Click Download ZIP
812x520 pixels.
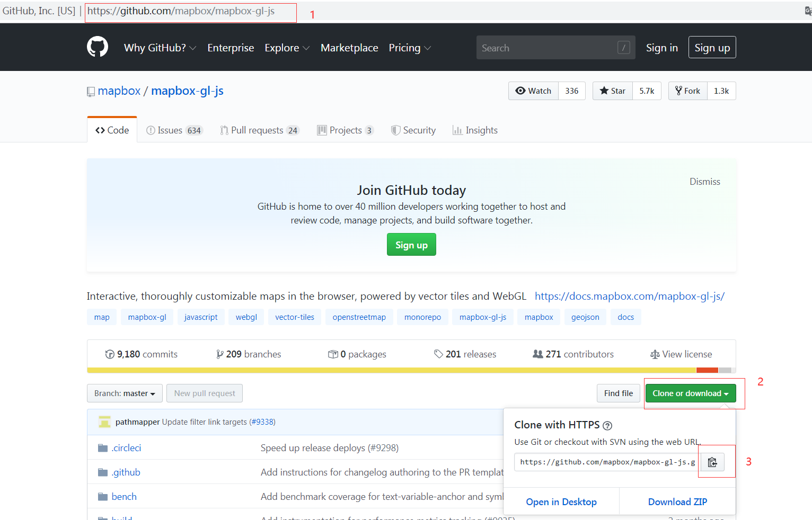click(677, 502)
